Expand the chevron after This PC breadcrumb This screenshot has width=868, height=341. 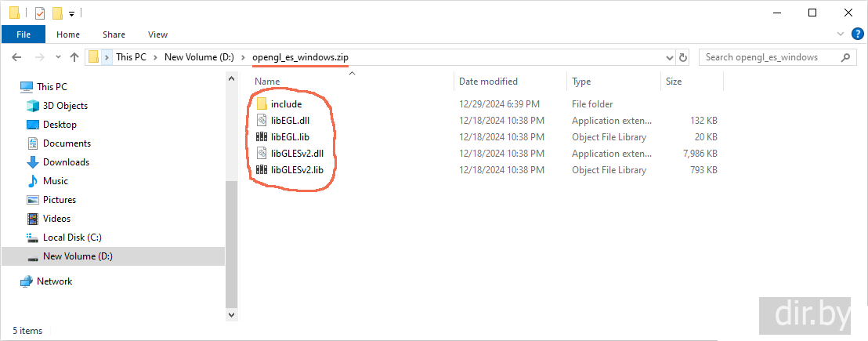156,57
